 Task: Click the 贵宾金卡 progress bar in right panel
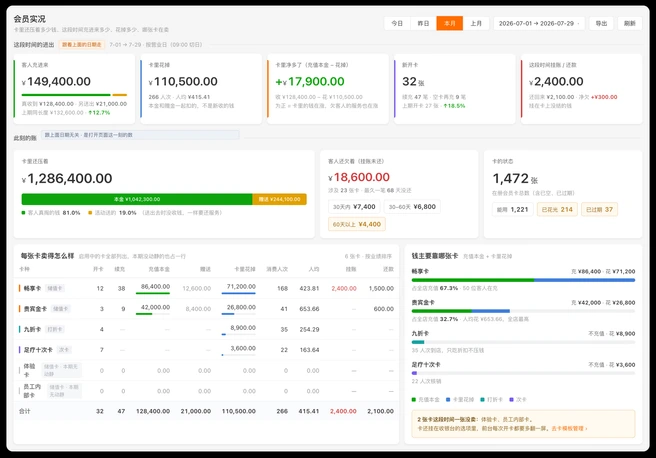(523, 311)
